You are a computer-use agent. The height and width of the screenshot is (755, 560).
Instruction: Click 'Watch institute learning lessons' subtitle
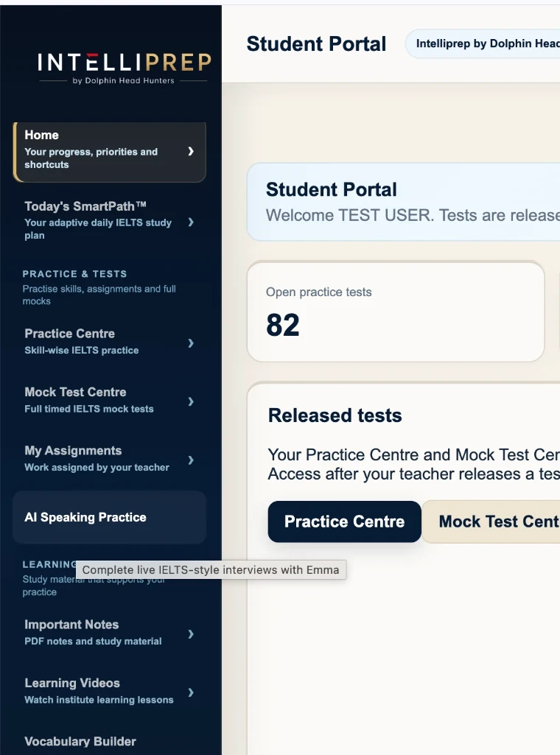pyautogui.click(x=99, y=700)
